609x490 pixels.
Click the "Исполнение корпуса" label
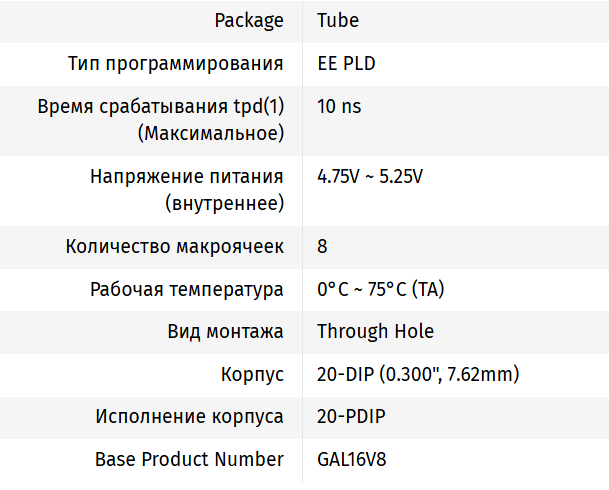(x=189, y=417)
